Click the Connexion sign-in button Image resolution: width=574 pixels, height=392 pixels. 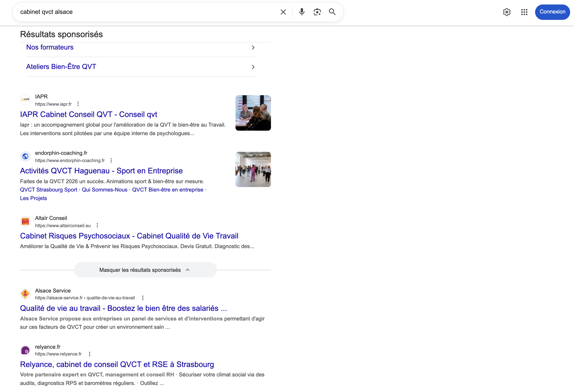click(x=552, y=12)
